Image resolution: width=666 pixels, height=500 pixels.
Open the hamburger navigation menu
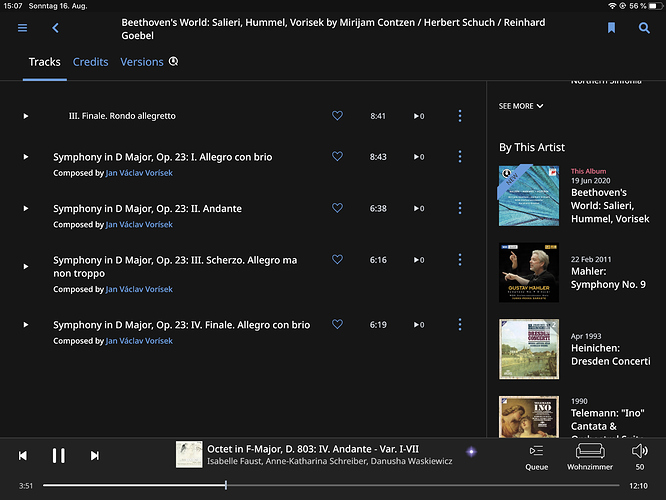pyautogui.click(x=23, y=28)
